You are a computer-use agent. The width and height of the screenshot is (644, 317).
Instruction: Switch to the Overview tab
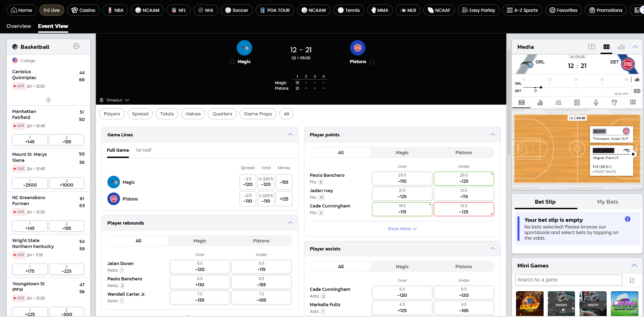click(19, 26)
